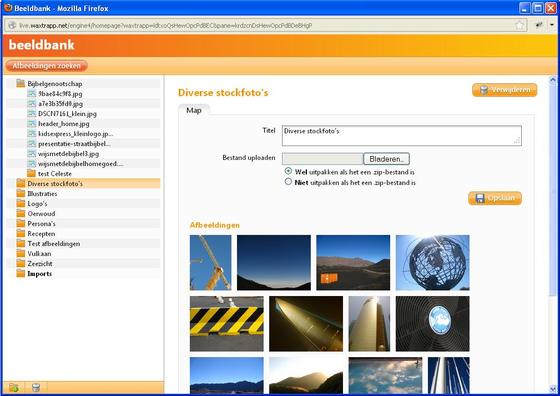Select presentatie-straatbijbel... file

tap(74, 144)
